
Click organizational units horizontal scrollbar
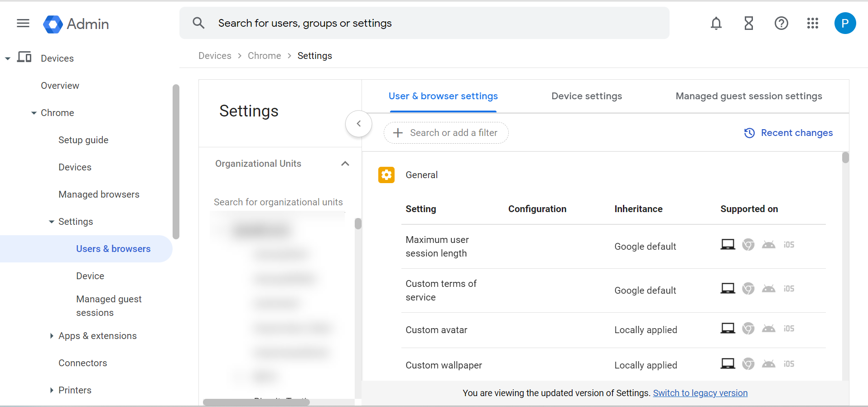coord(256,402)
